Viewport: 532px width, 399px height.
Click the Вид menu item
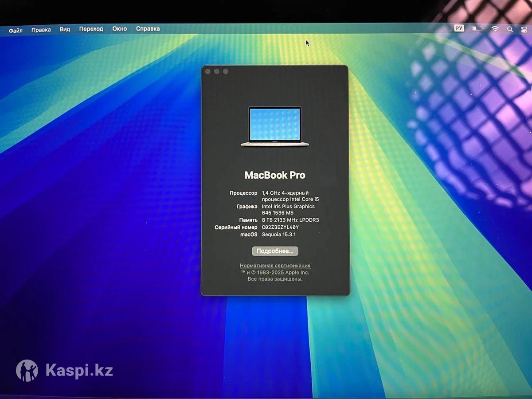point(65,29)
